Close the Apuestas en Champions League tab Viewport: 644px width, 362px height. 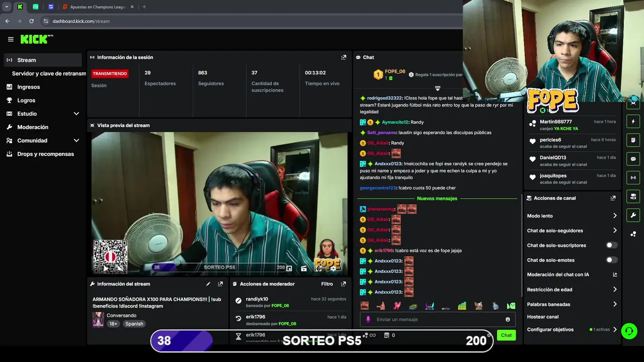tap(132, 7)
